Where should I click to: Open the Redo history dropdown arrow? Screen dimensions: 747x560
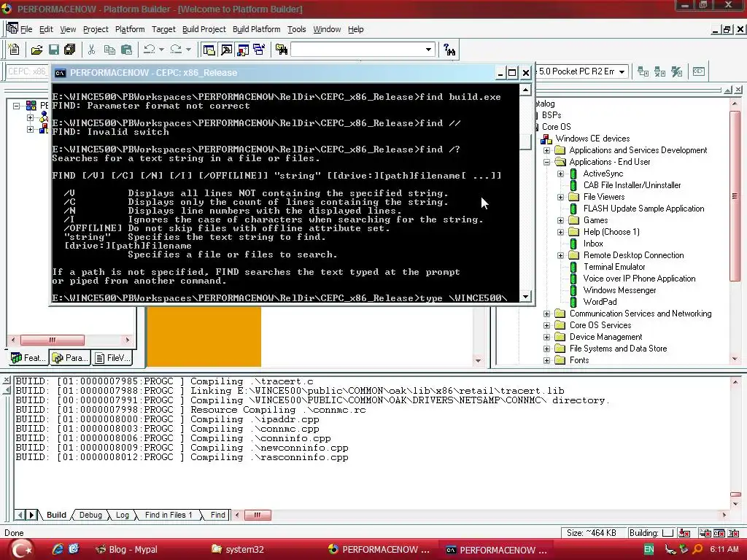[189, 50]
